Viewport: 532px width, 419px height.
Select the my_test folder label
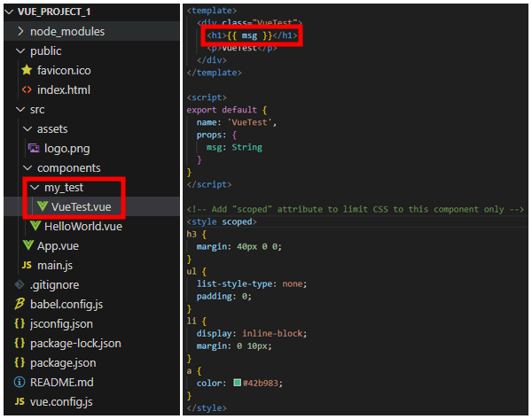pyautogui.click(x=64, y=188)
